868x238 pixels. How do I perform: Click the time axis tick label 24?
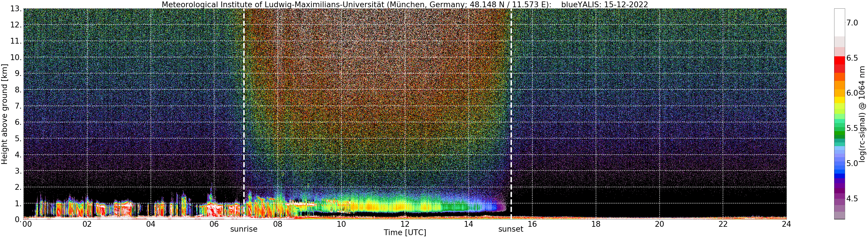(786, 224)
